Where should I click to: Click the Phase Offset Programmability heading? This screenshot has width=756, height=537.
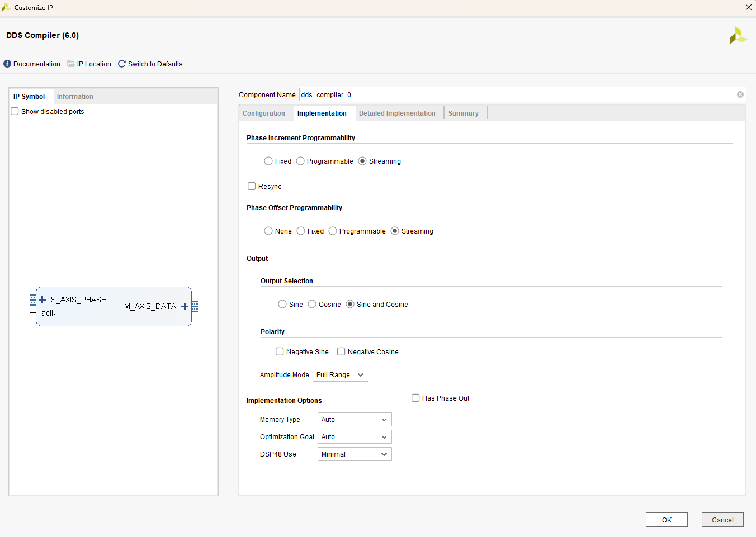[x=294, y=208]
